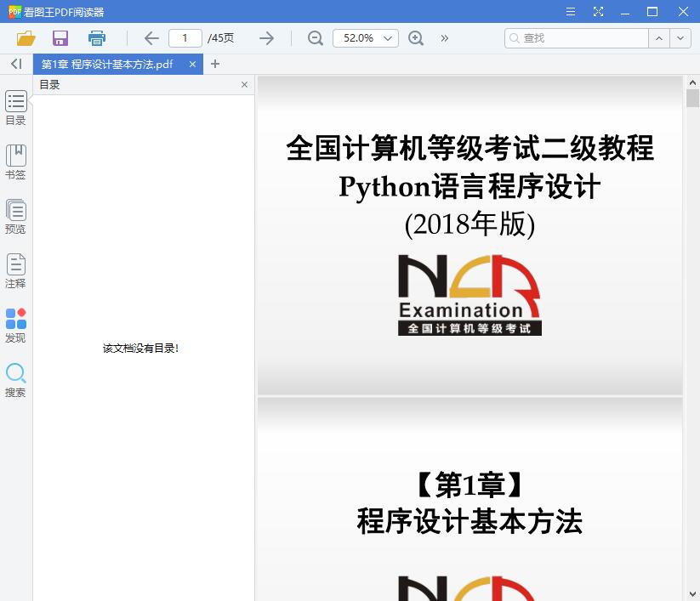Image resolution: width=700 pixels, height=601 pixels.
Task: Go to the next page with the forward arrow
Action: [266, 38]
